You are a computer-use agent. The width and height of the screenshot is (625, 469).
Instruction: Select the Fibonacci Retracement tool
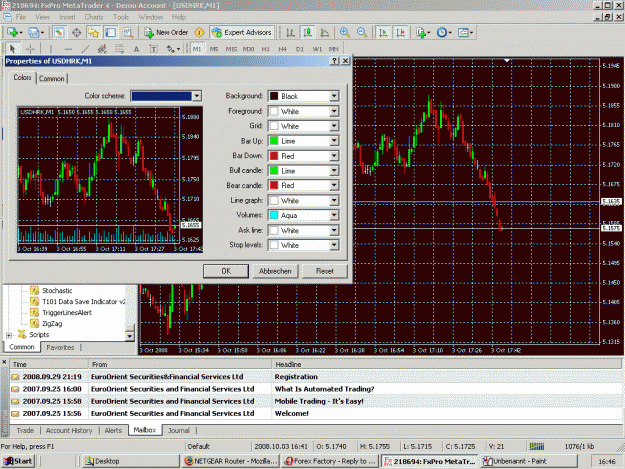pyautogui.click(x=119, y=49)
